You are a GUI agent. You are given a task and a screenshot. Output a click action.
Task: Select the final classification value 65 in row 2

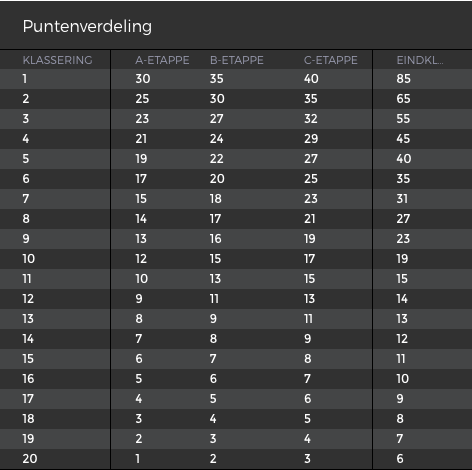tap(404, 99)
